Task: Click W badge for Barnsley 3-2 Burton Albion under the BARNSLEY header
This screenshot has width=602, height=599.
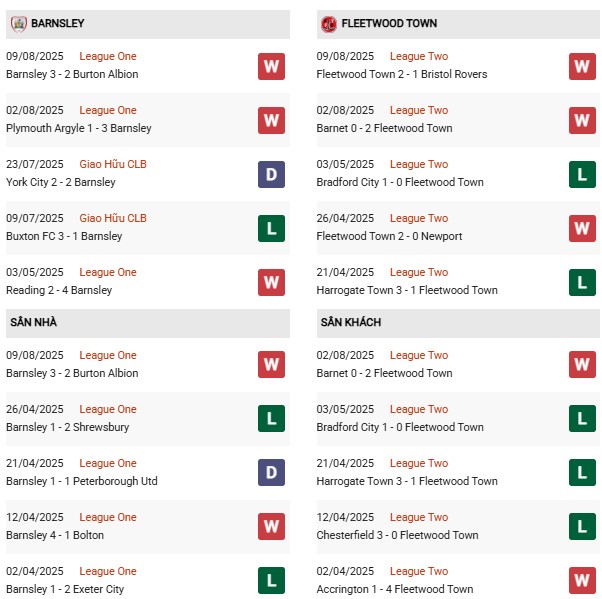Action: tap(271, 66)
